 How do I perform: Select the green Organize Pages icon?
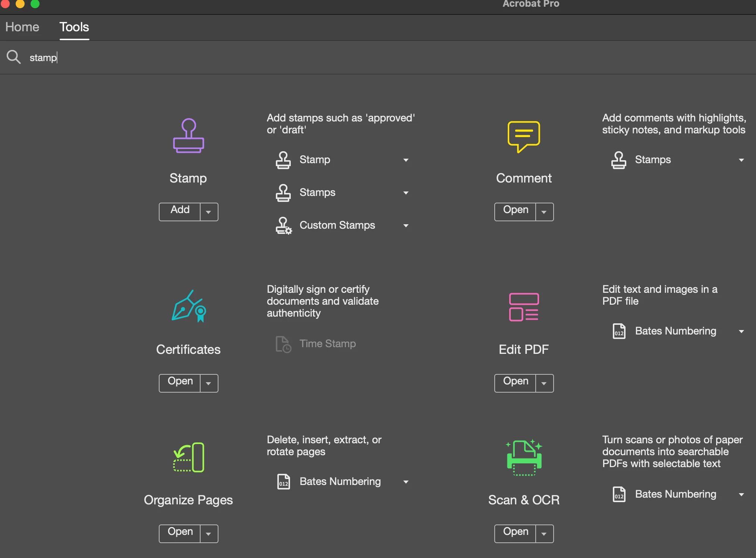(188, 457)
